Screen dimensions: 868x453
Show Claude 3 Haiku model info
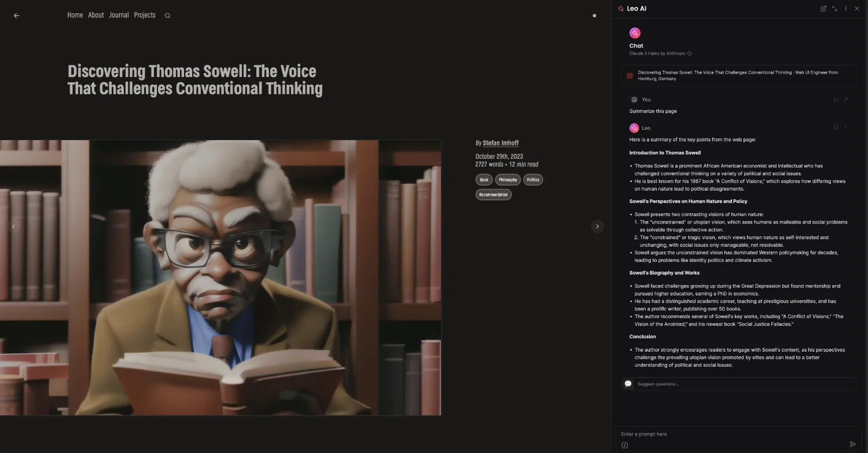(689, 53)
